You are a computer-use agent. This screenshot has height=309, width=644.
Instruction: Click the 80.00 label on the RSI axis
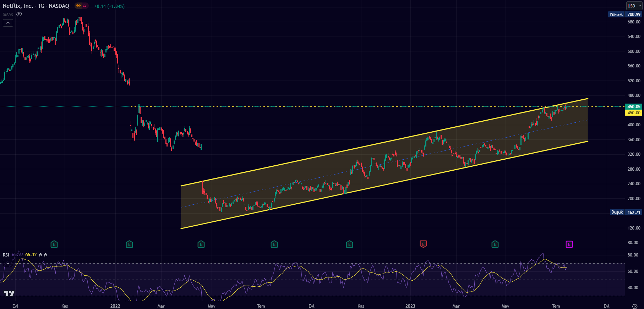click(x=633, y=255)
